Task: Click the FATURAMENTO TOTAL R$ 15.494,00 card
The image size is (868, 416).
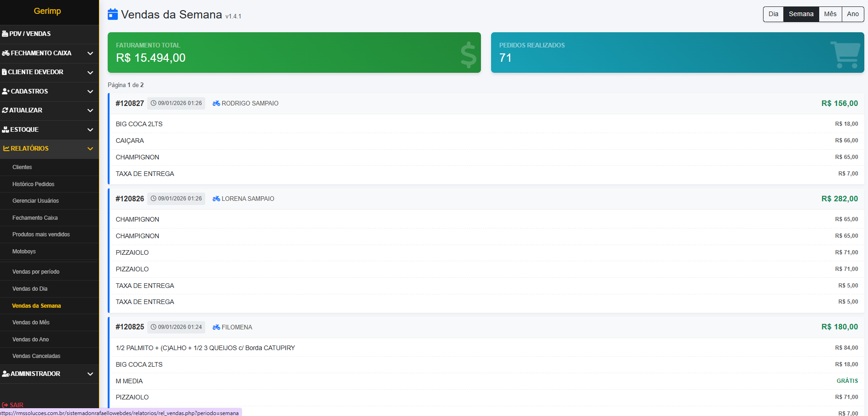Action: tap(294, 53)
